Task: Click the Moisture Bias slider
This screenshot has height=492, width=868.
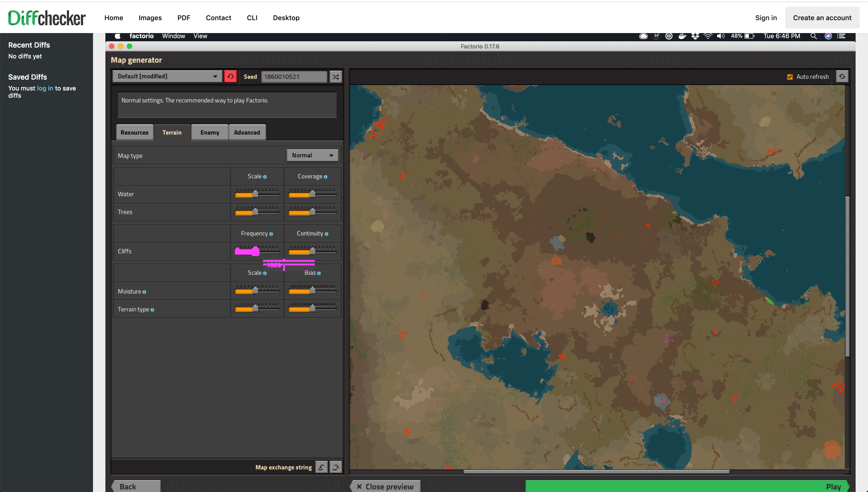Action: (x=312, y=290)
